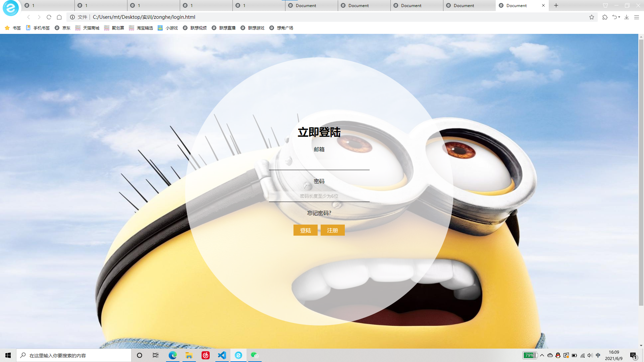Open the browser skin shirt icon
Viewport: 644px width, 362px height.
click(x=605, y=5)
